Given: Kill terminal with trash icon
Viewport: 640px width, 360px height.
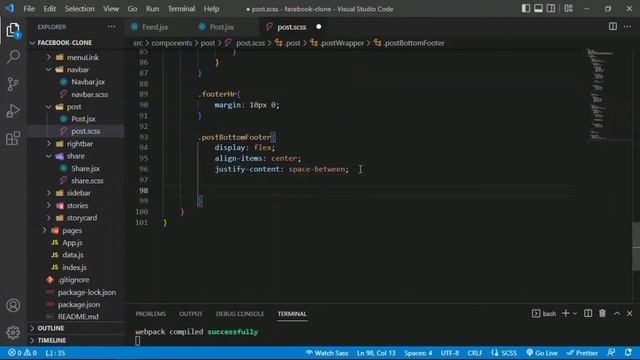Looking at the screenshot, I should point(602,313).
